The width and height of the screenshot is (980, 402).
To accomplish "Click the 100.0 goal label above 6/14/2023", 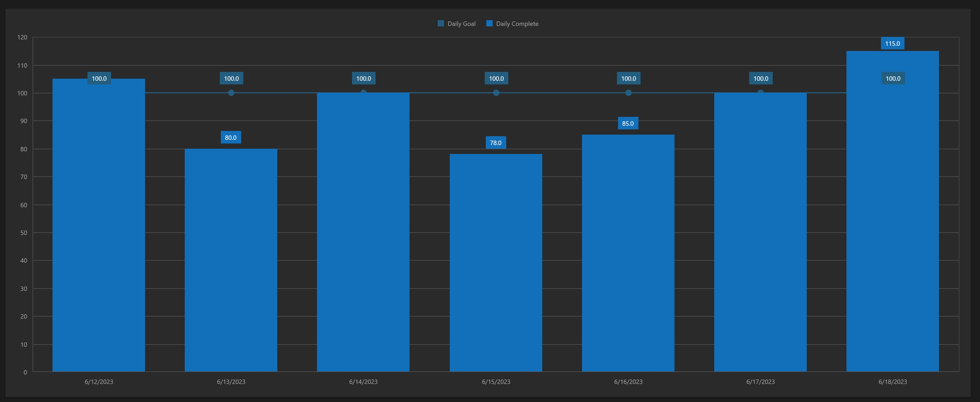I will coord(363,78).
